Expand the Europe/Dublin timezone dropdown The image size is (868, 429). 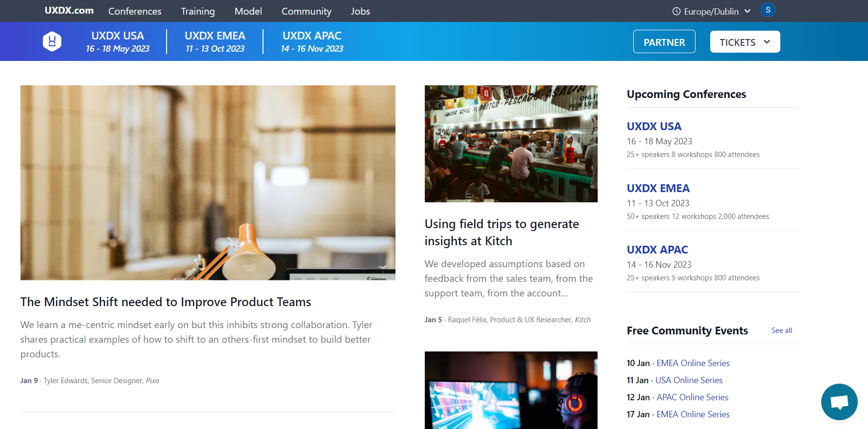point(712,11)
